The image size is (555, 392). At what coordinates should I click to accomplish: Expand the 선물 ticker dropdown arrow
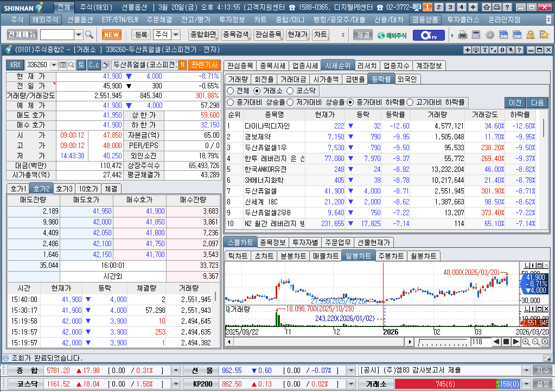(x=351, y=370)
